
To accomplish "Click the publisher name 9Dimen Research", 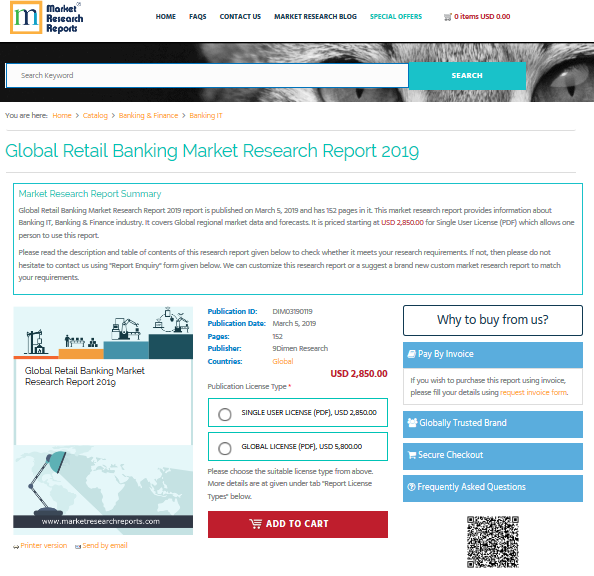I will click(300, 348).
